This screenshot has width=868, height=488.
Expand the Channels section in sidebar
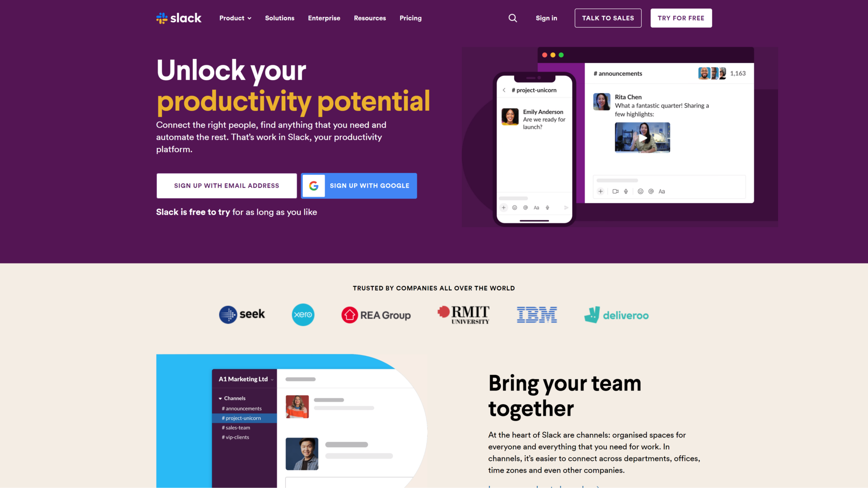point(220,398)
